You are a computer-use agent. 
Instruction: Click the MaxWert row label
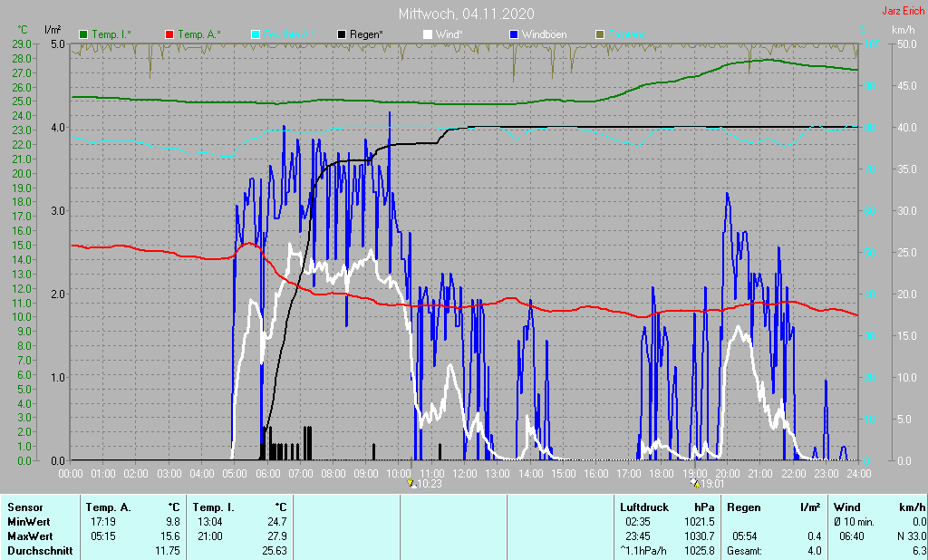pyautogui.click(x=32, y=536)
